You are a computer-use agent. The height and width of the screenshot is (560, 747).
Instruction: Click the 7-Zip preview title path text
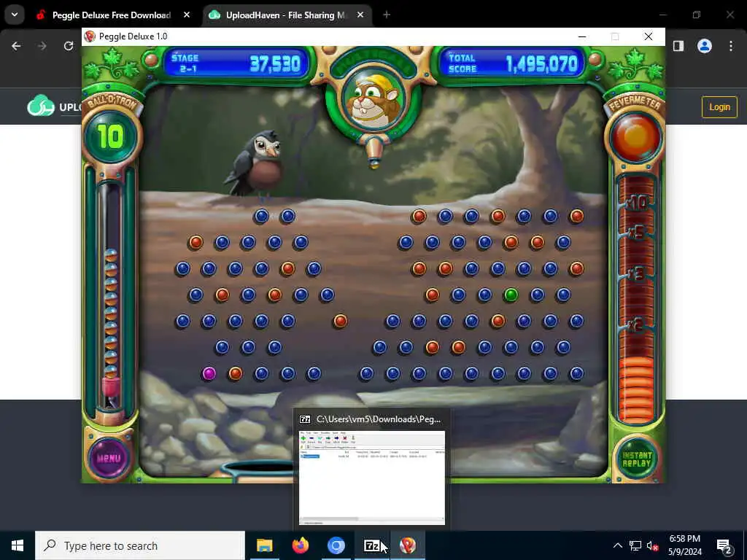[379, 419]
